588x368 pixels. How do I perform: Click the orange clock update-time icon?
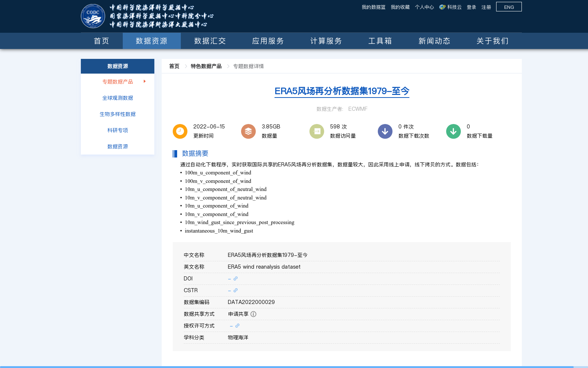(x=180, y=131)
